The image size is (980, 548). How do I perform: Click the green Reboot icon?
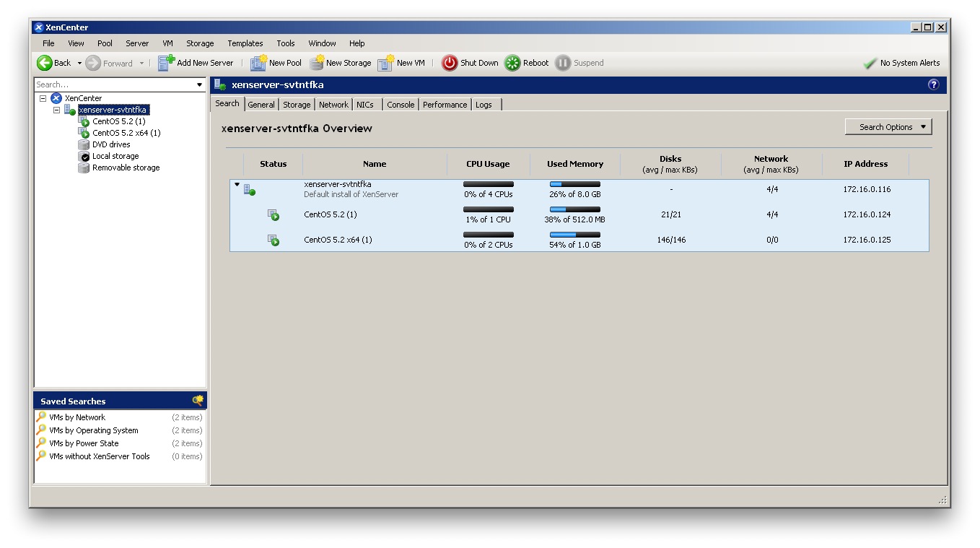pyautogui.click(x=512, y=63)
